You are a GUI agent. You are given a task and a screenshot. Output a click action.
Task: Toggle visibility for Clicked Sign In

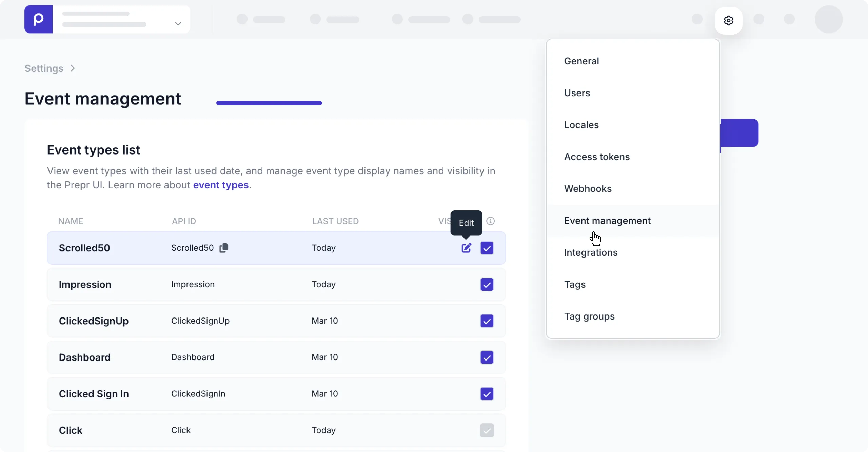tap(487, 394)
